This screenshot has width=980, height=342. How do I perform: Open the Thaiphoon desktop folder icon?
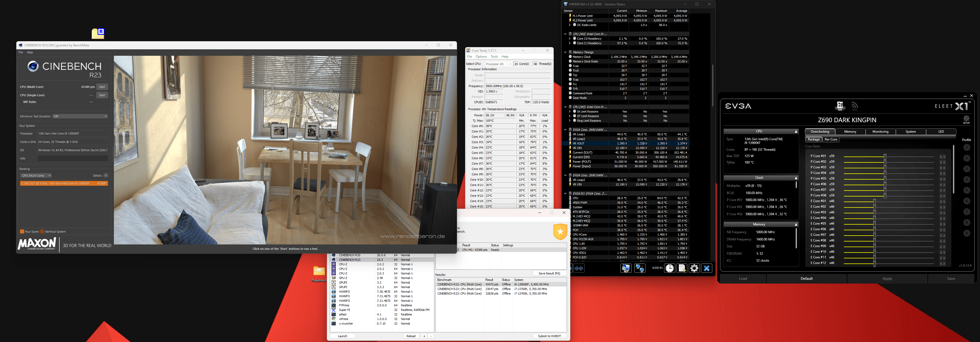(319, 271)
